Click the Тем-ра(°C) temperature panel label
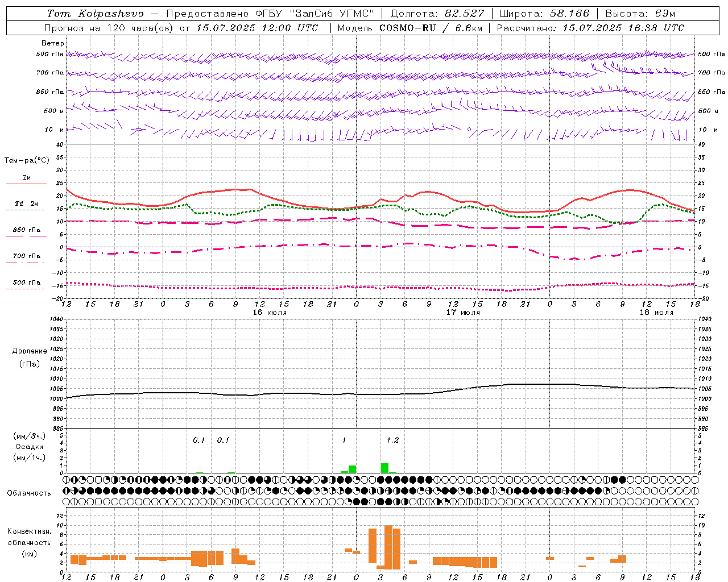This screenshot has height=582, width=728. [x=27, y=161]
